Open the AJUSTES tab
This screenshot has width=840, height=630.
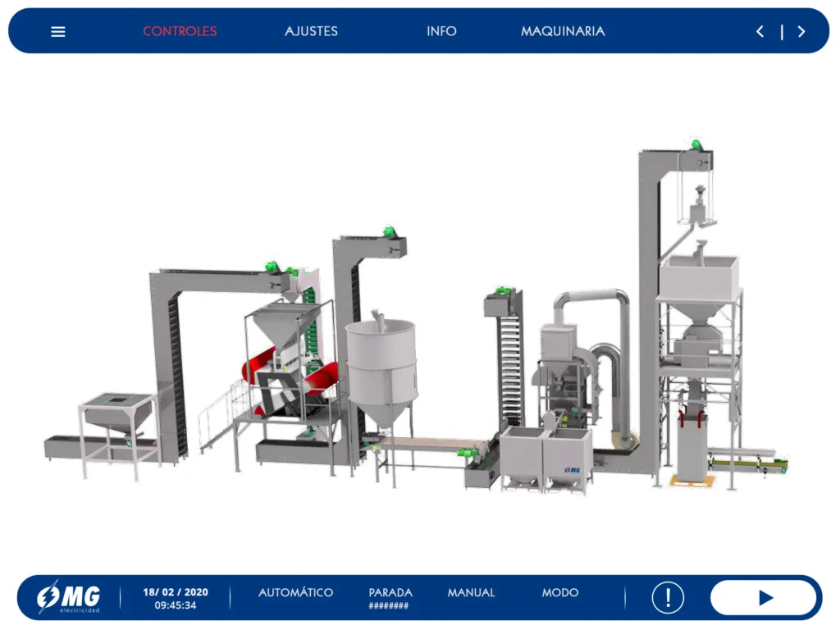[x=311, y=31]
